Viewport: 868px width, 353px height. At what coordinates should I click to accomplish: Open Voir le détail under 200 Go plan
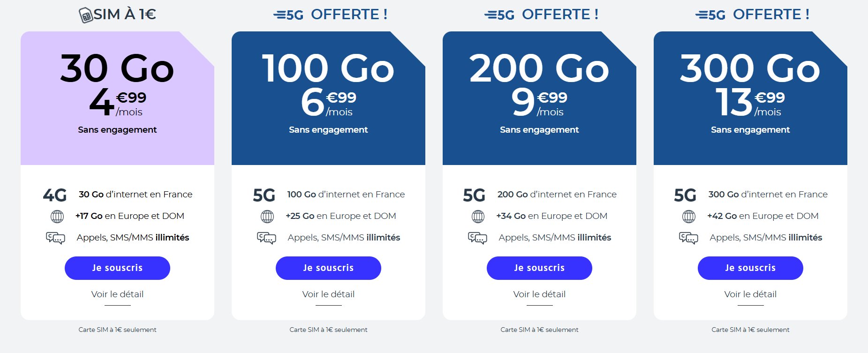[539, 294]
